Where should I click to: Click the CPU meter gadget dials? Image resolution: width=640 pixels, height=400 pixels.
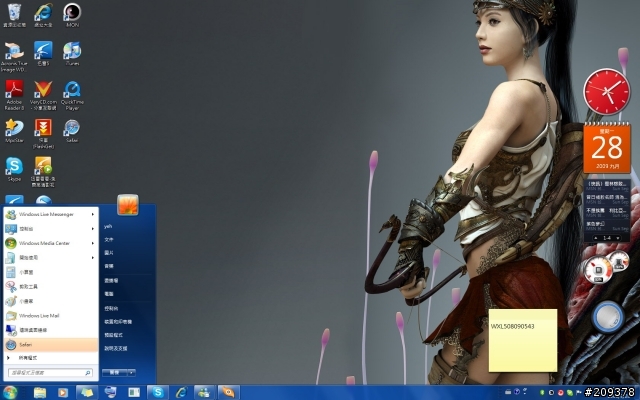[606, 268]
